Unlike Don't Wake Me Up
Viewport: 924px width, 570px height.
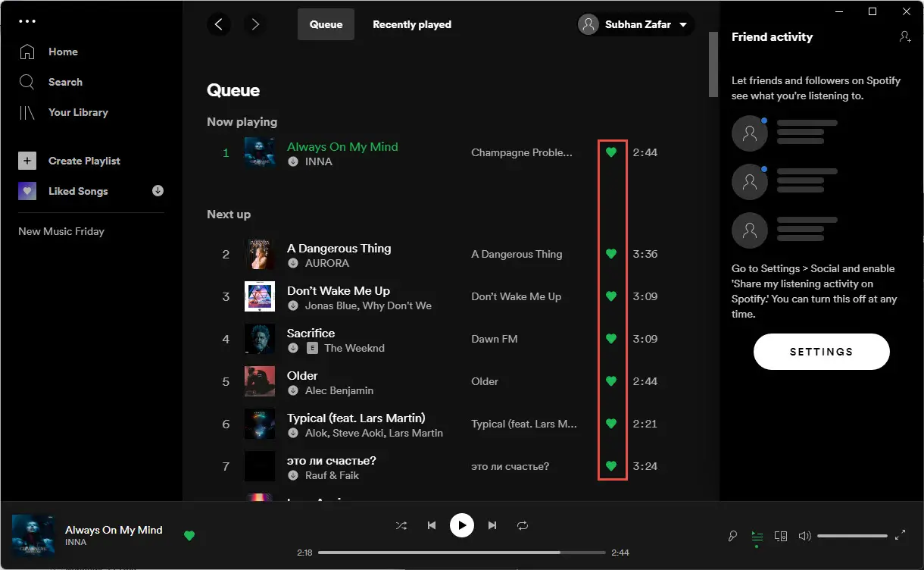pos(611,296)
